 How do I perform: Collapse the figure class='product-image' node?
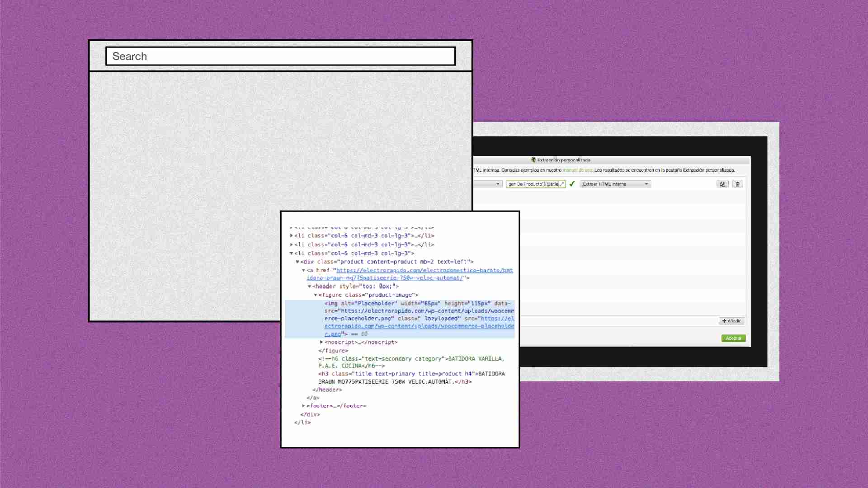point(316,295)
